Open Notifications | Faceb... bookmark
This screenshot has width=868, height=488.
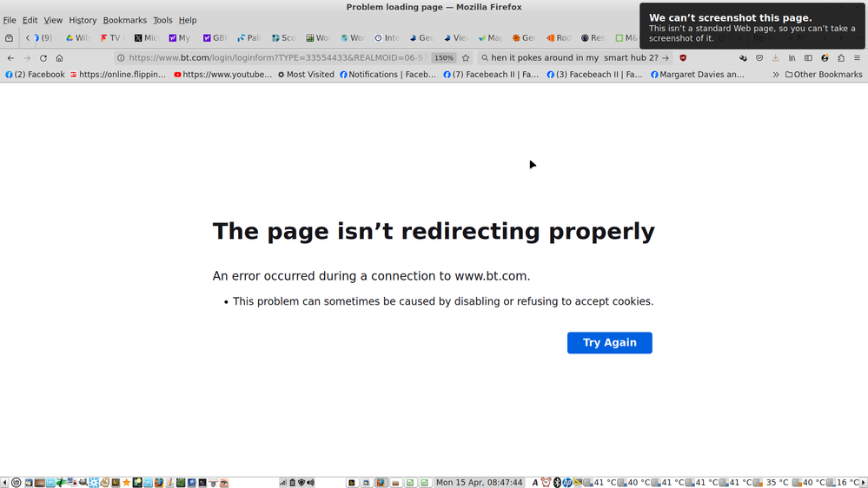point(388,74)
